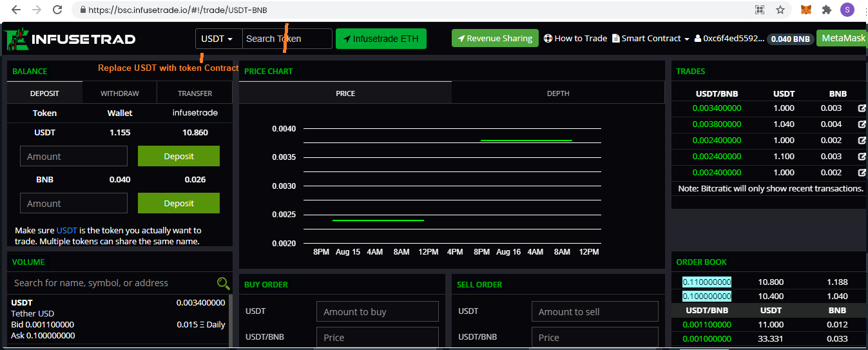868x350 pixels.
Task: Select the 0.001100000 buy order
Action: 707,325
